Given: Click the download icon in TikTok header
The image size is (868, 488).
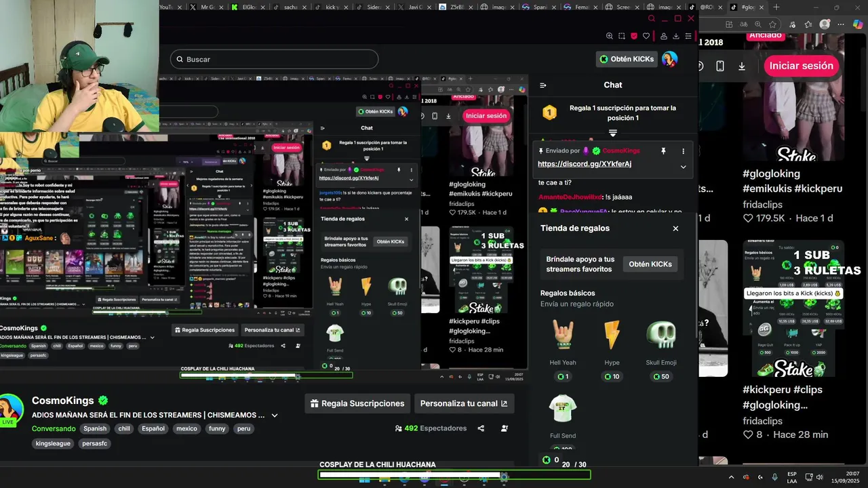Looking at the screenshot, I should [x=742, y=66].
